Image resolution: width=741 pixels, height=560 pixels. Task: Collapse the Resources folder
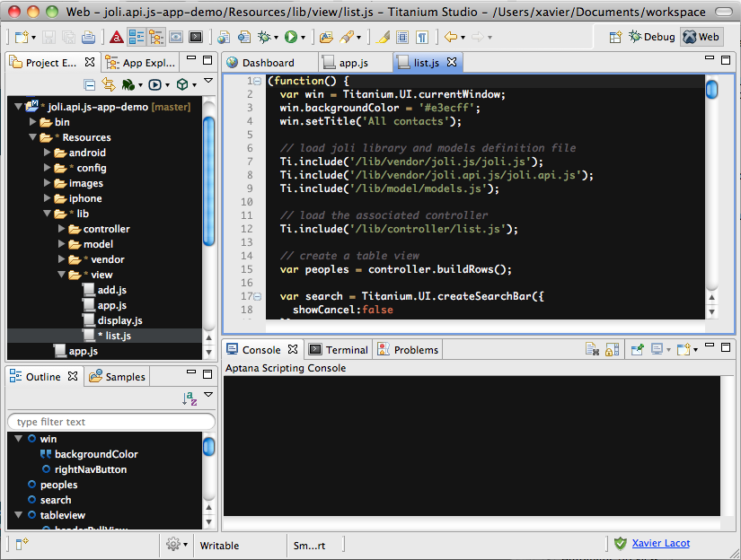click(32, 137)
